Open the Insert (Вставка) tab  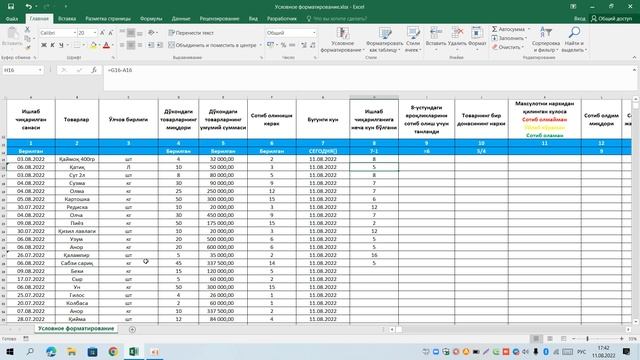click(67, 18)
